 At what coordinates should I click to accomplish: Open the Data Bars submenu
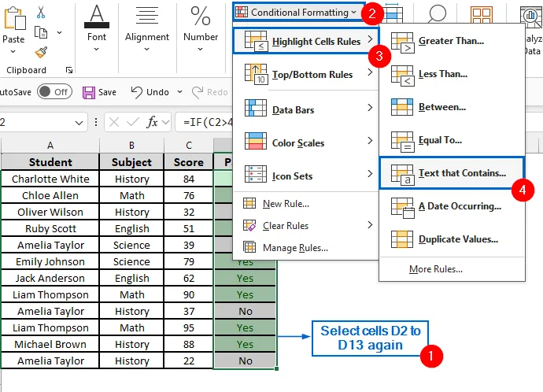pyautogui.click(x=306, y=109)
